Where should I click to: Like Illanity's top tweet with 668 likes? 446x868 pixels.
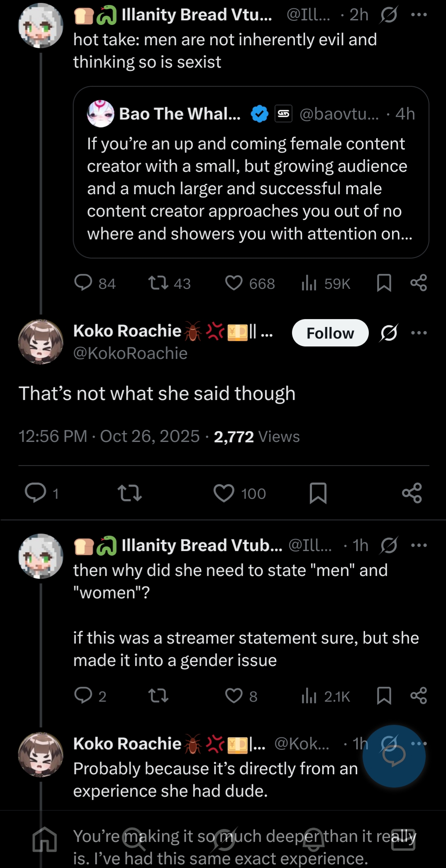coord(234,283)
